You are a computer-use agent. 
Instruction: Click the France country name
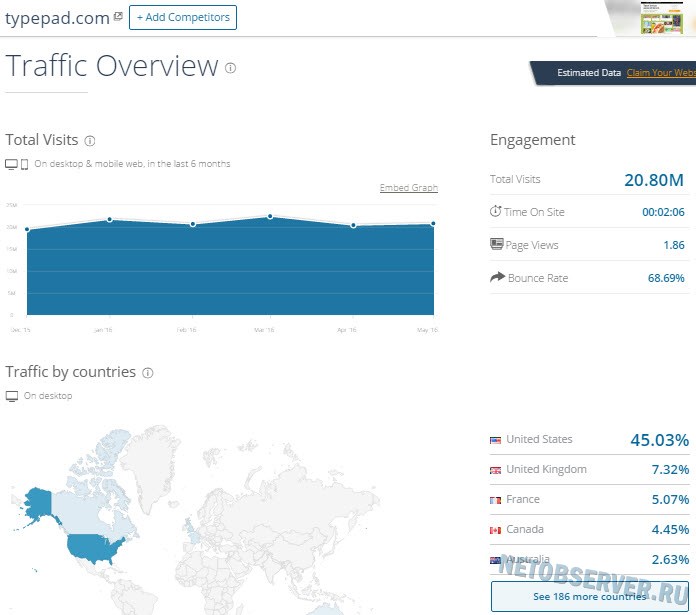tap(523, 499)
